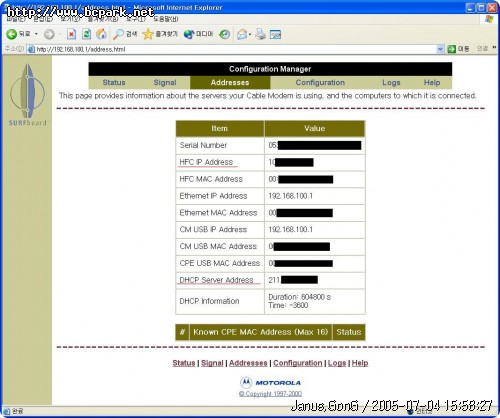Click the Ethernet MAC Address label
The width and height of the screenshot is (500, 418).
(218, 213)
